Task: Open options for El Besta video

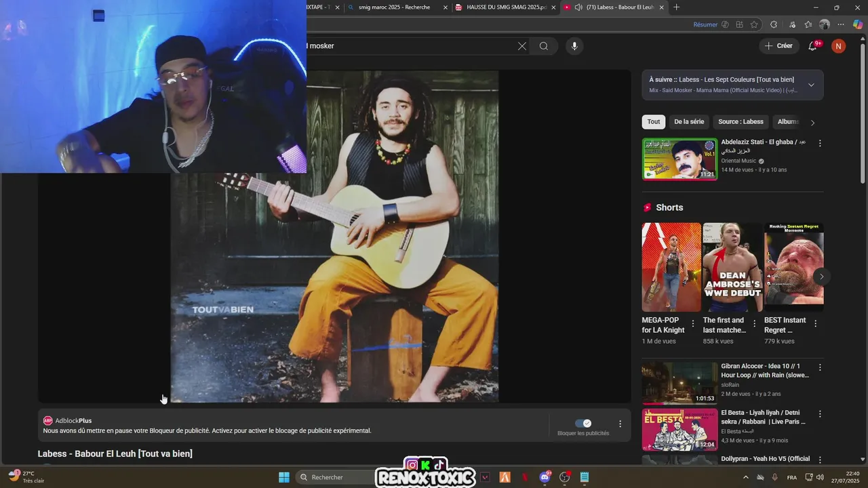Action: pyautogui.click(x=820, y=414)
